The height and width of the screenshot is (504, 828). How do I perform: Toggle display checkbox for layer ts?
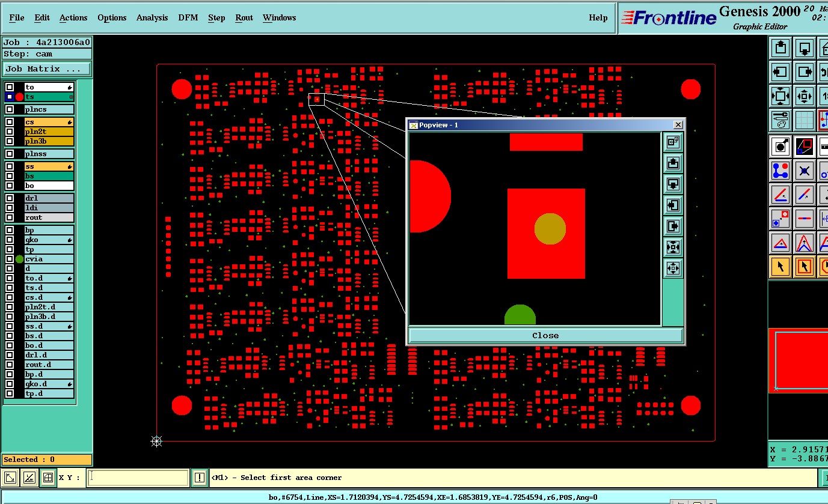point(10,97)
